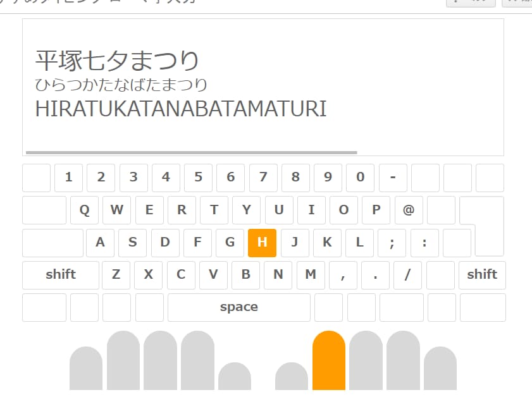Click the Q key on the keyboard
Screen dimensions: 532x409
[x=85, y=211]
